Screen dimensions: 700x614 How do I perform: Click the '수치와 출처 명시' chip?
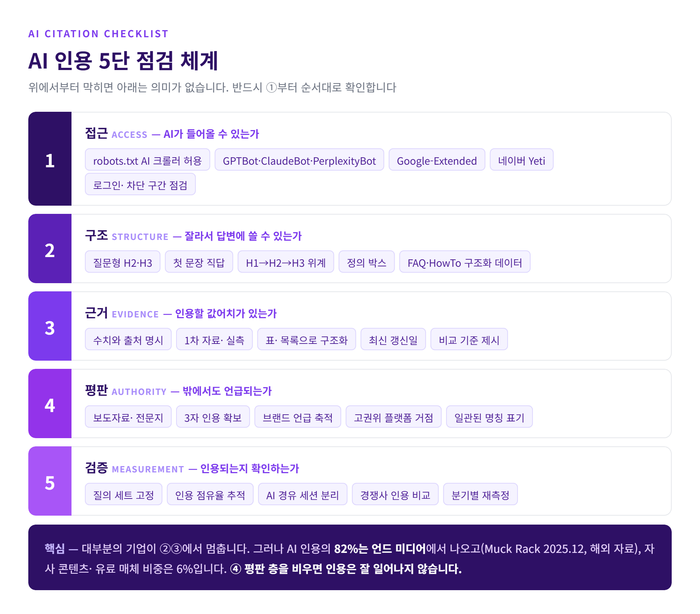128,339
